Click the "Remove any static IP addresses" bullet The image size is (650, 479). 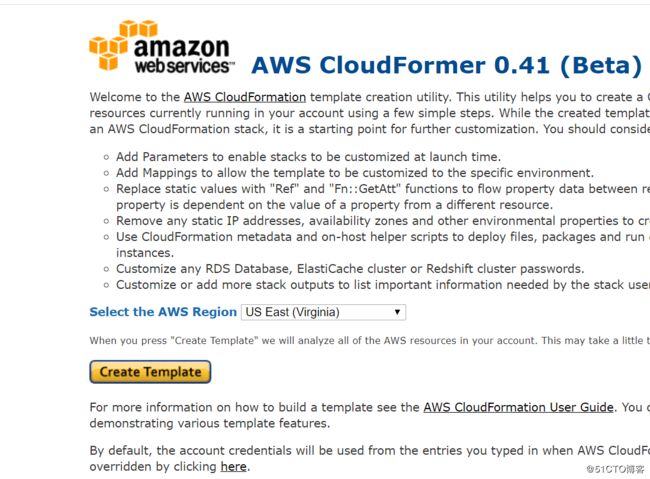pos(380,221)
